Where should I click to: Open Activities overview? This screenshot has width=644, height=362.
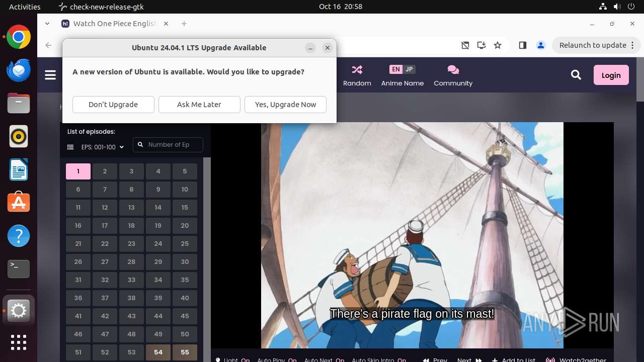25,7
